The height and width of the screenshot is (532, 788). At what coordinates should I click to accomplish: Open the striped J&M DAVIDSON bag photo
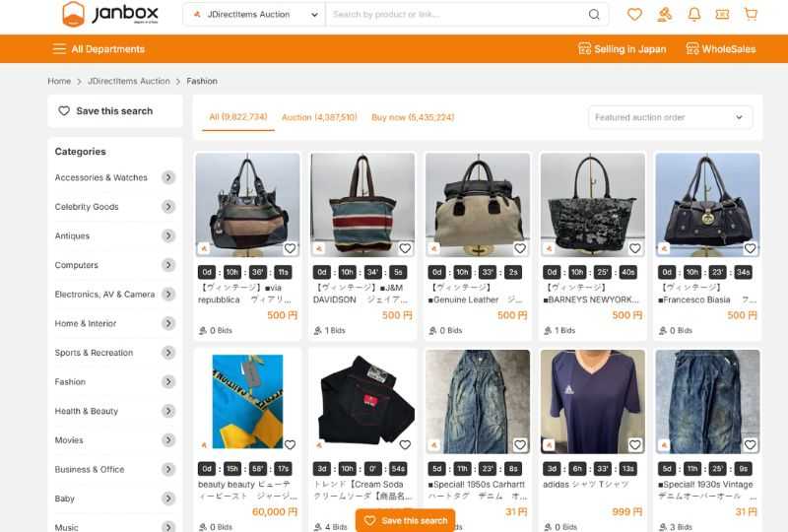[362, 205]
